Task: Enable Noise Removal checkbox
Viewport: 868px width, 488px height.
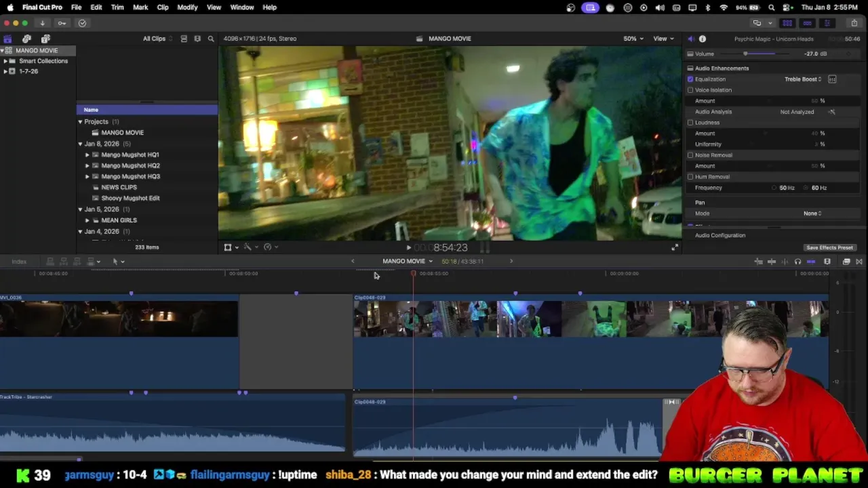Action: pos(690,155)
